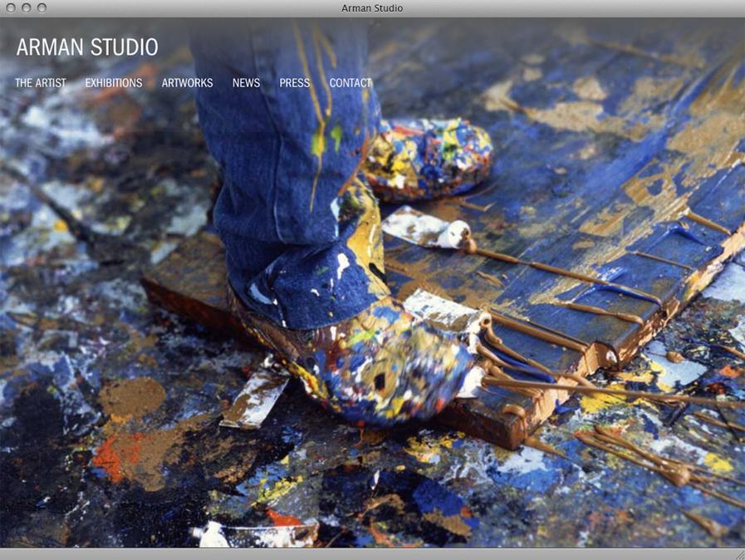Click the 'Arman Studio' window title text
Image resolution: width=745 pixels, height=560 pixels.
(x=372, y=8)
